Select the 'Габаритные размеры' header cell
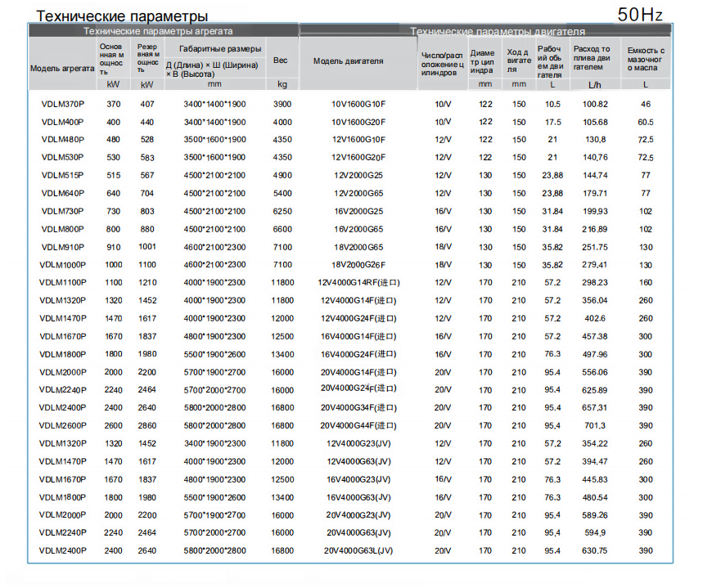Screen dimensions: 703x588 (220, 49)
